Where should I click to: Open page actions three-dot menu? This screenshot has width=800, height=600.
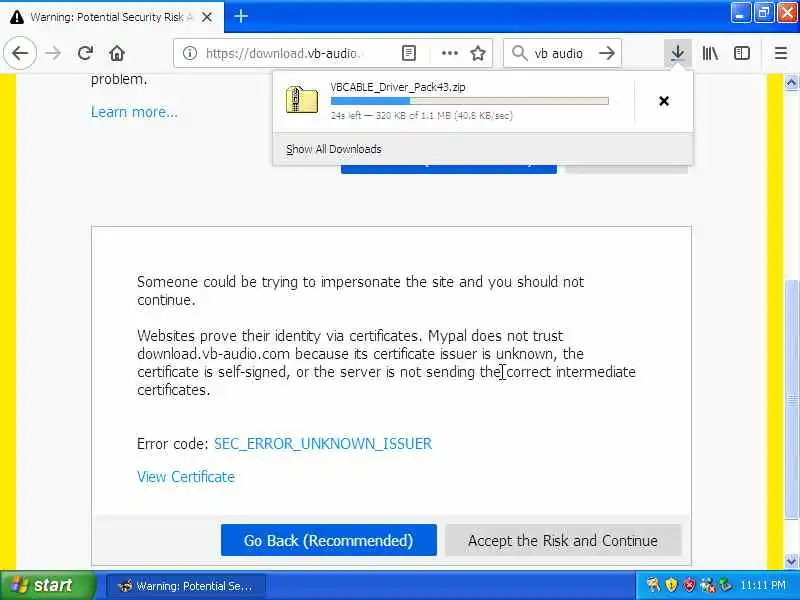[449, 53]
